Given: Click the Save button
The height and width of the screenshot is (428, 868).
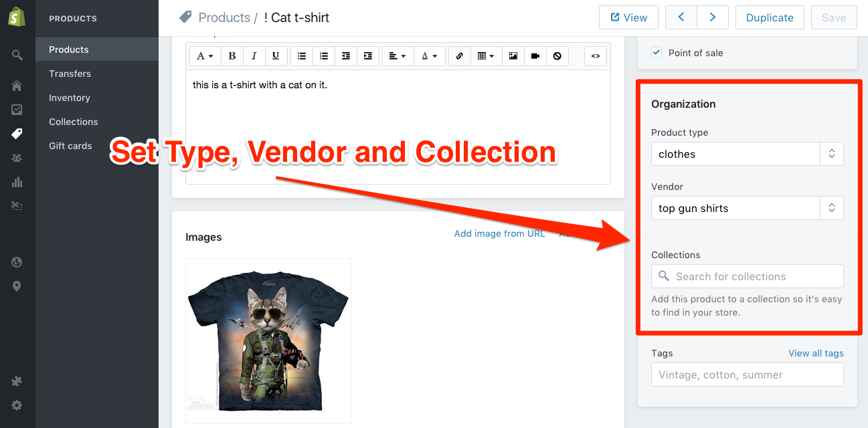Looking at the screenshot, I should pyautogui.click(x=834, y=17).
